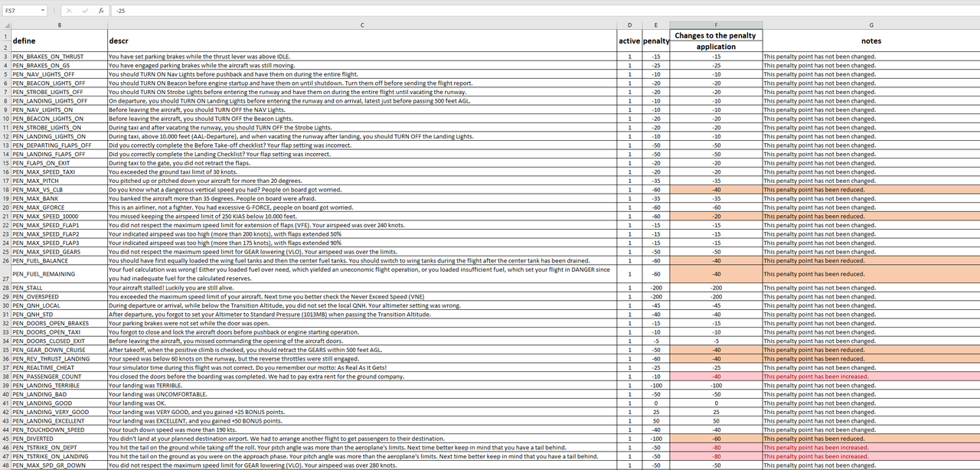This screenshot has height=470, width=980.
Task: Select cell PEN_LANDING_LIGHTS_OFF
Action: point(60,101)
